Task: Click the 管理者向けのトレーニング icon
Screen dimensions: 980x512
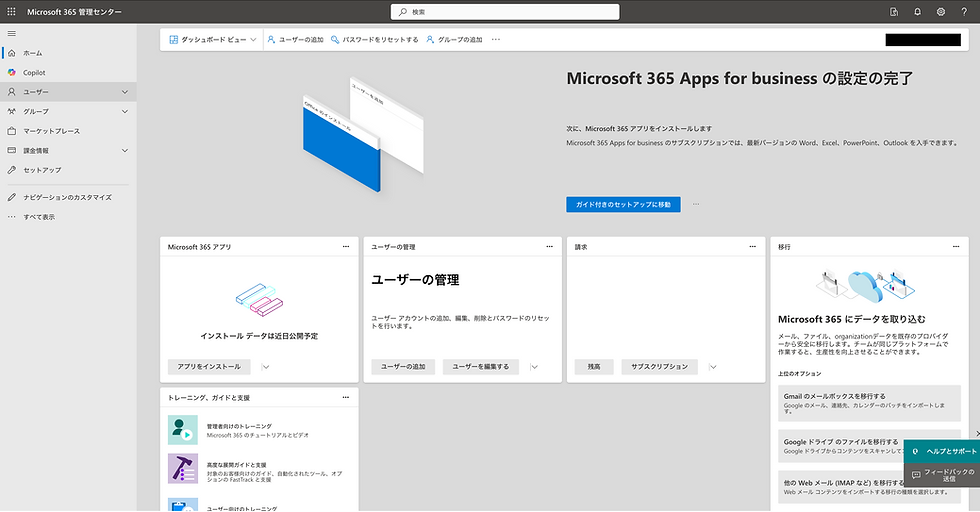Action: point(182,430)
